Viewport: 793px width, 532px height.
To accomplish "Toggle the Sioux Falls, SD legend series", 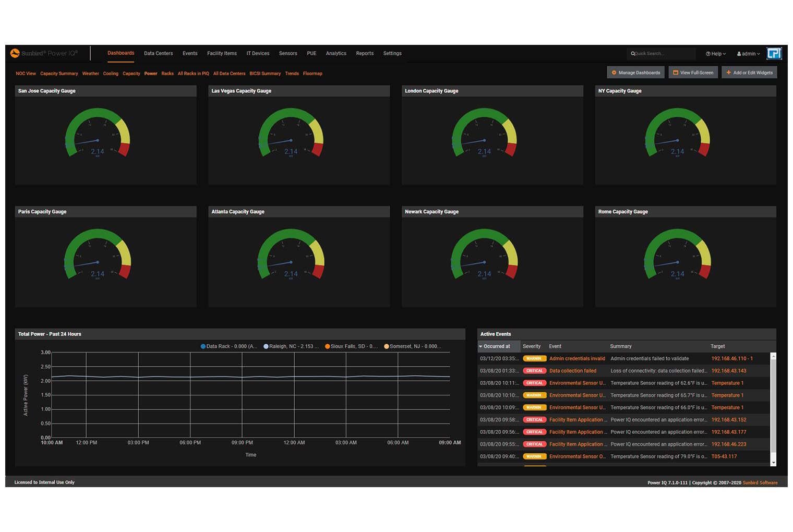I will 351,346.
